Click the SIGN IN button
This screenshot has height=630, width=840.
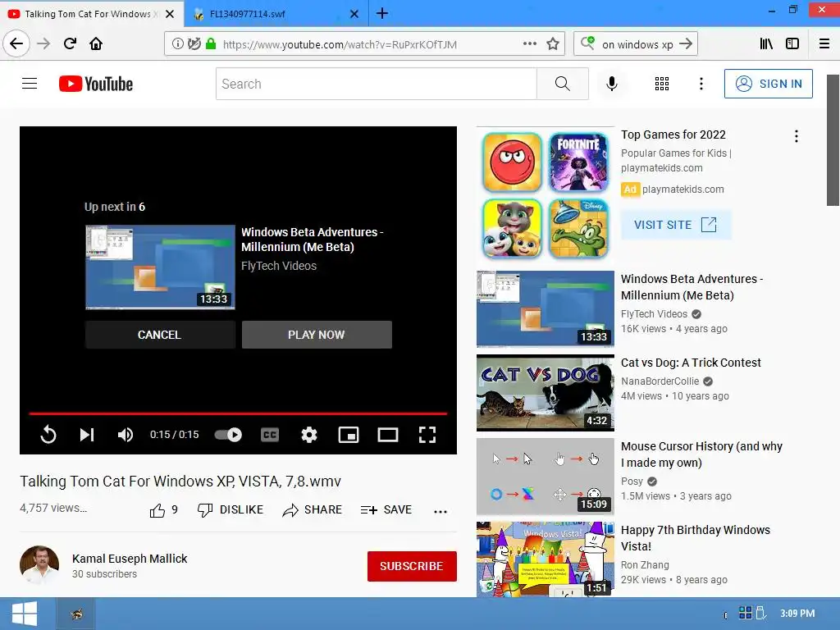(768, 84)
